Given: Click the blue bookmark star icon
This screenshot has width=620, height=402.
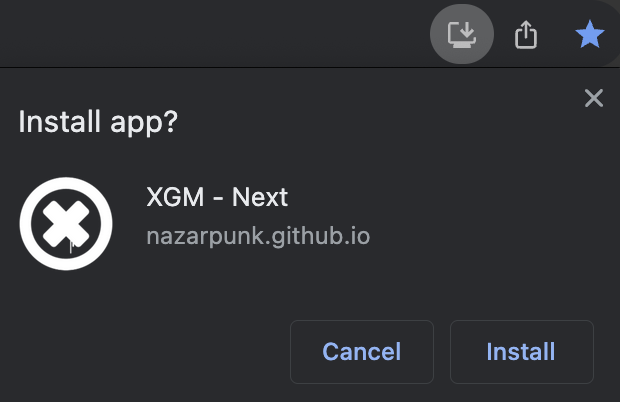Looking at the screenshot, I should (x=589, y=35).
